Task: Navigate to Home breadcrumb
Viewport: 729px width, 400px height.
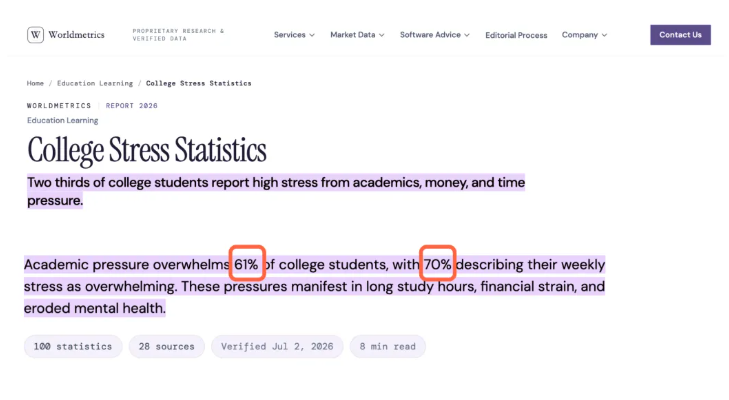Action: pyautogui.click(x=35, y=83)
